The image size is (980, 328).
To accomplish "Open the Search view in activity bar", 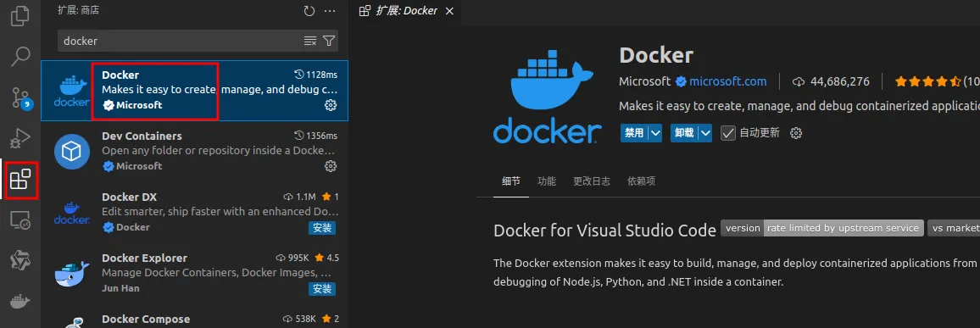I will (20, 56).
